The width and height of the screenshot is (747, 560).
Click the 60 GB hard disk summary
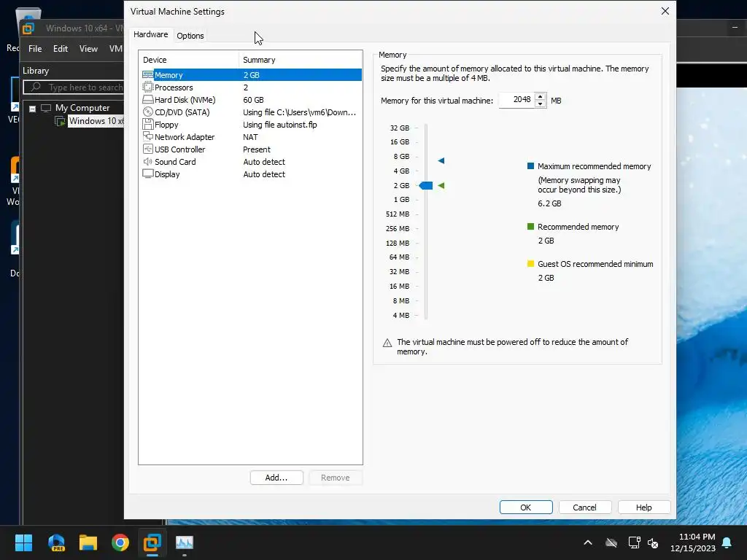253,99
